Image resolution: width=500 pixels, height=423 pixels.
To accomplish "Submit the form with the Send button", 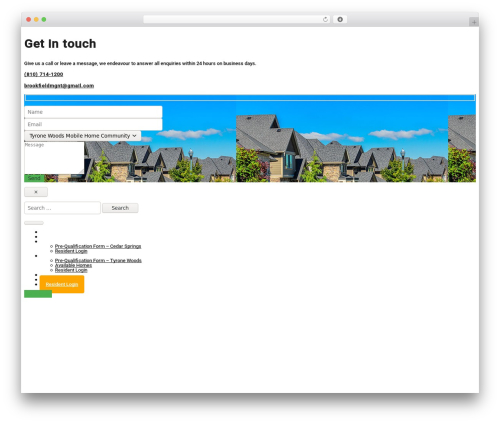I will click(x=34, y=178).
